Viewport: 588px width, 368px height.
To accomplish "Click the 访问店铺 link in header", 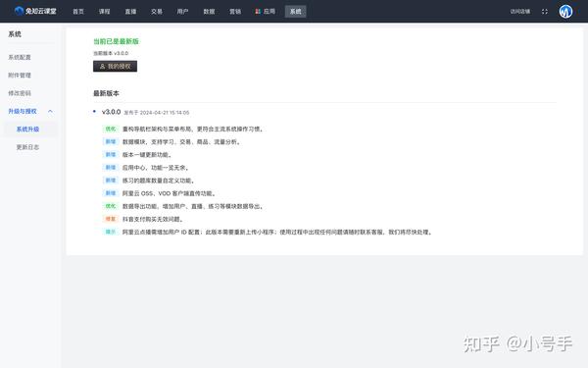I will (x=520, y=11).
